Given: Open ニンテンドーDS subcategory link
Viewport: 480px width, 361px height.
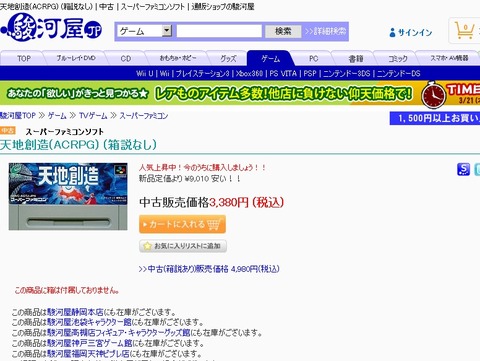Looking at the screenshot, I should (x=399, y=73).
